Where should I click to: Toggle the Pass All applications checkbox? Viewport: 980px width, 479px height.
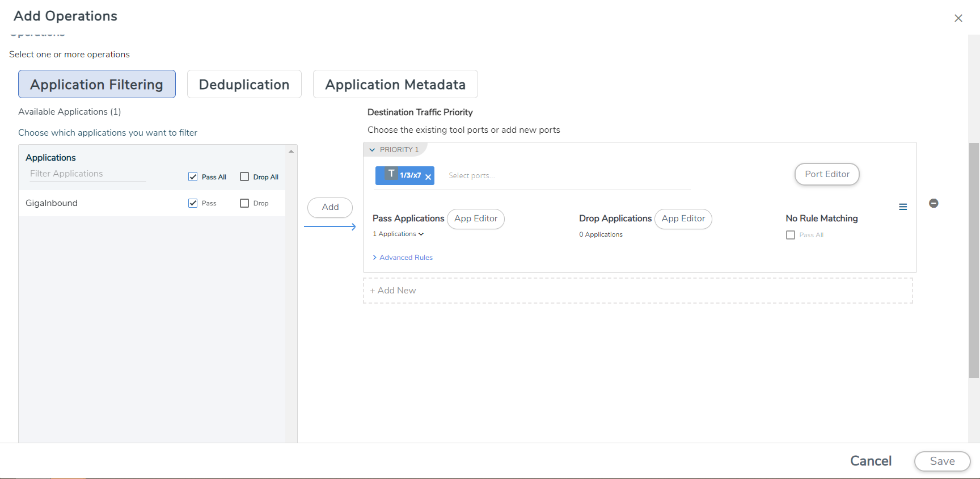coord(193,177)
